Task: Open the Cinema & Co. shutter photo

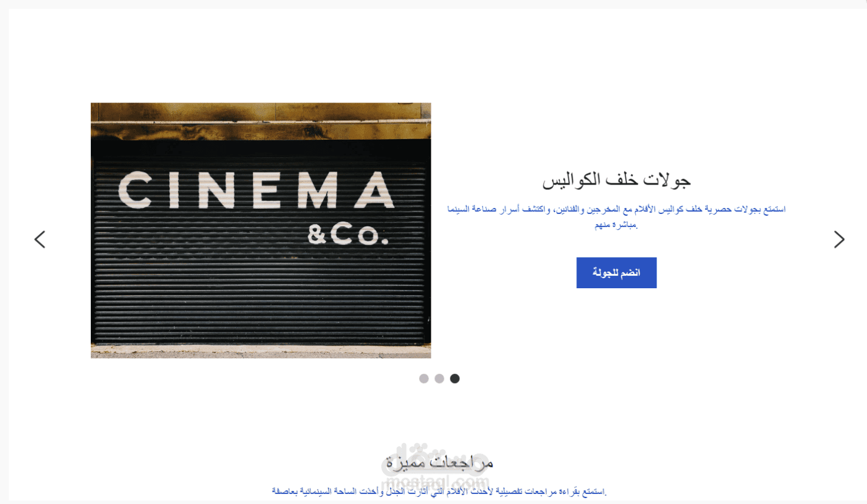Action: click(x=261, y=230)
